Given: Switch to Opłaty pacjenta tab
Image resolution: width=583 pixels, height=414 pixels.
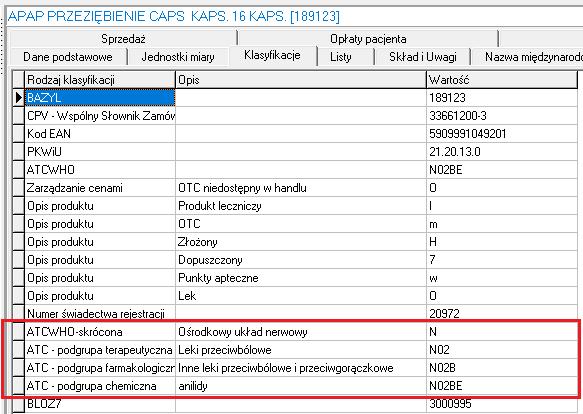Looking at the screenshot, I should point(368,39).
